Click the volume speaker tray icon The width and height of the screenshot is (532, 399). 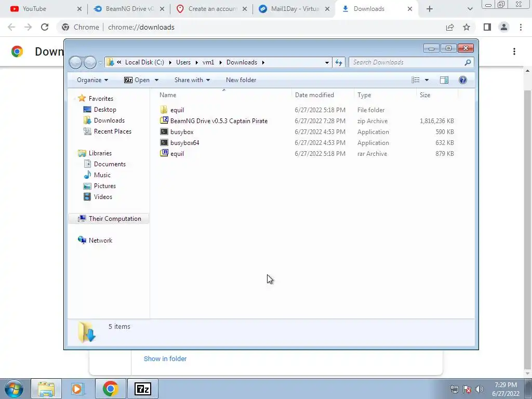(x=480, y=389)
